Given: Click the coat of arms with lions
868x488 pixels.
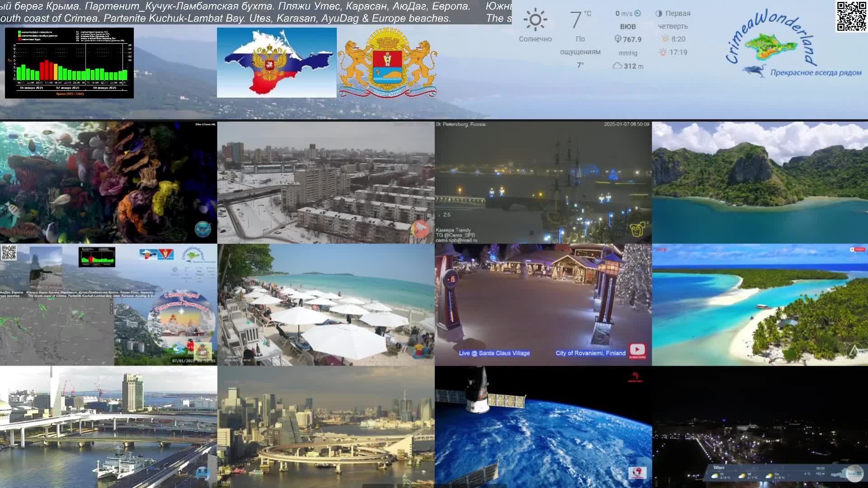Looking at the screenshot, I should [x=387, y=62].
